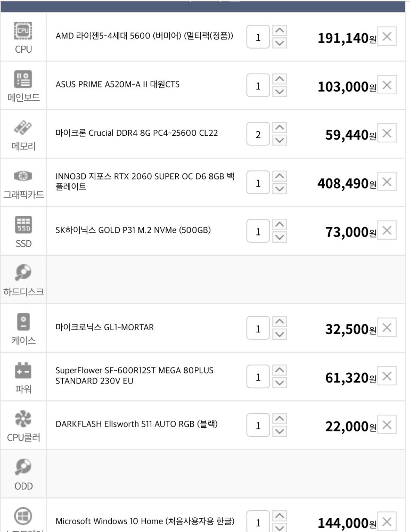
Task: Open the 메인보드 category icon
Action: click(23, 79)
